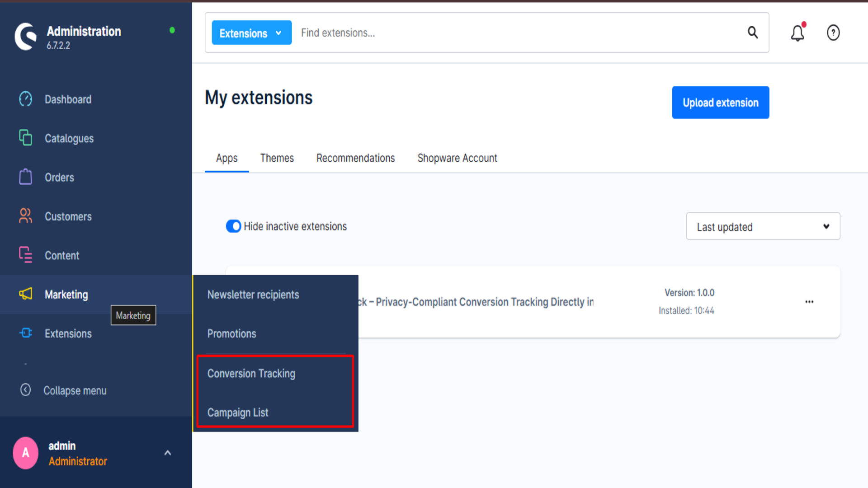Switch to the Themes tab
Viewport: 868px width, 488px height.
point(277,158)
